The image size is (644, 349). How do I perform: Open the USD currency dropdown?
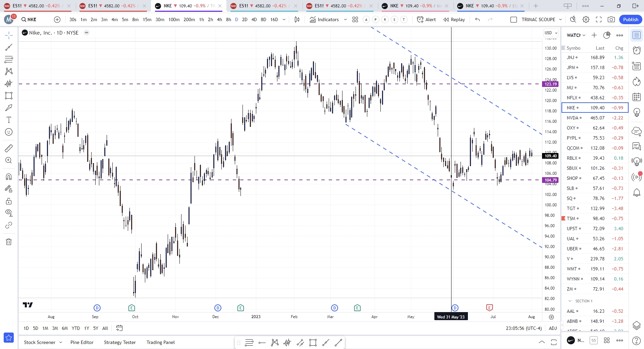551,33
